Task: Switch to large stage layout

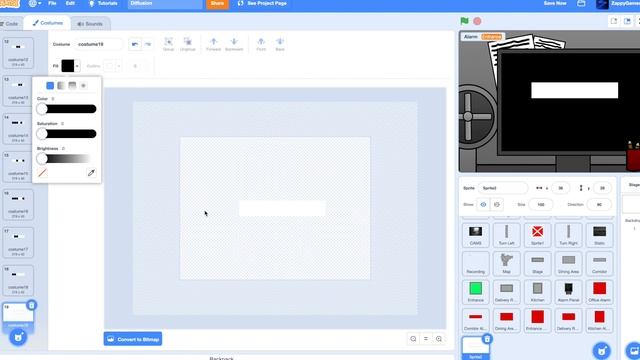Action: click(627, 21)
